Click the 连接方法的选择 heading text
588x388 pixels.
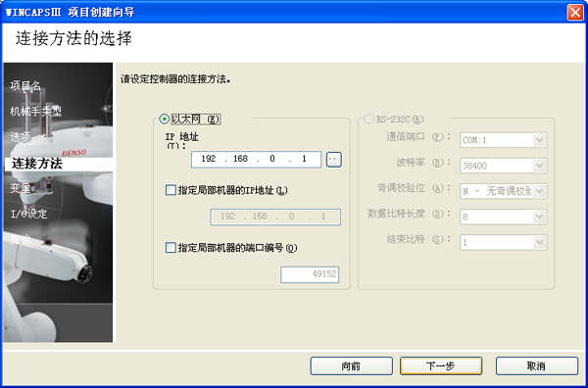point(73,38)
